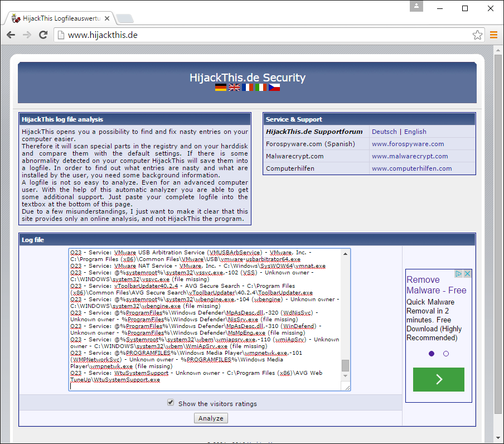Image resolution: width=504 pixels, height=444 pixels.
Task: Open the Chrome hamburger menu
Action: pos(493,35)
